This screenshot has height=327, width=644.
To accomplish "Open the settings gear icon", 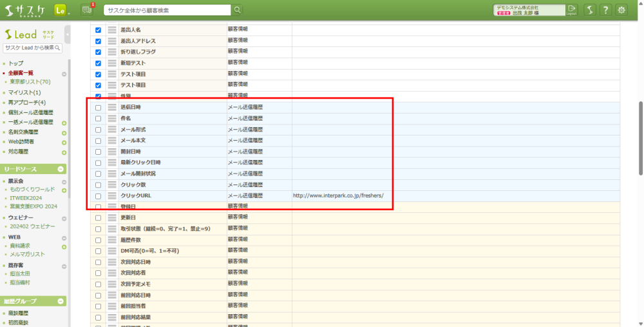I will tap(621, 10).
